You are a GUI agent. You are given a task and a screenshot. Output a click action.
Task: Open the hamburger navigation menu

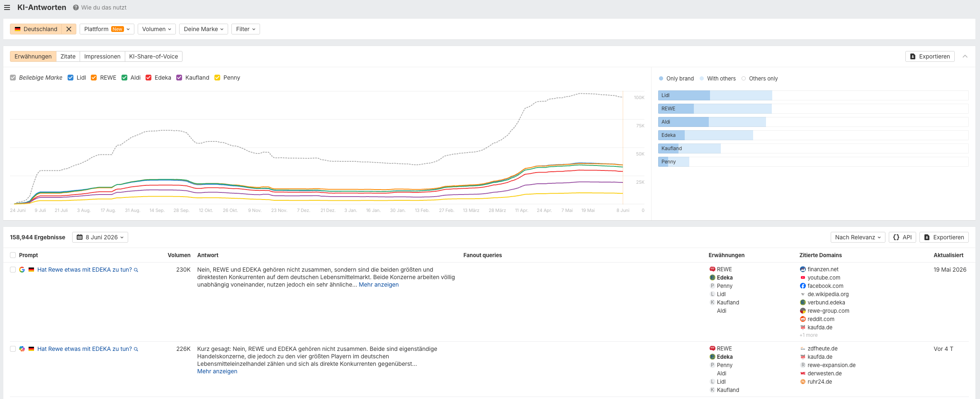[x=7, y=7]
